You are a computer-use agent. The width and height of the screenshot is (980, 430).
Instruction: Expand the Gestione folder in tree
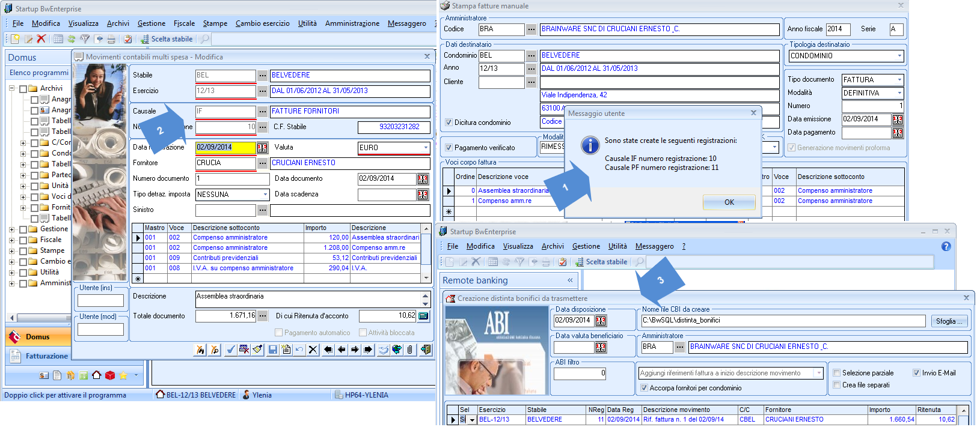pyautogui.click(x=12, y=229)
